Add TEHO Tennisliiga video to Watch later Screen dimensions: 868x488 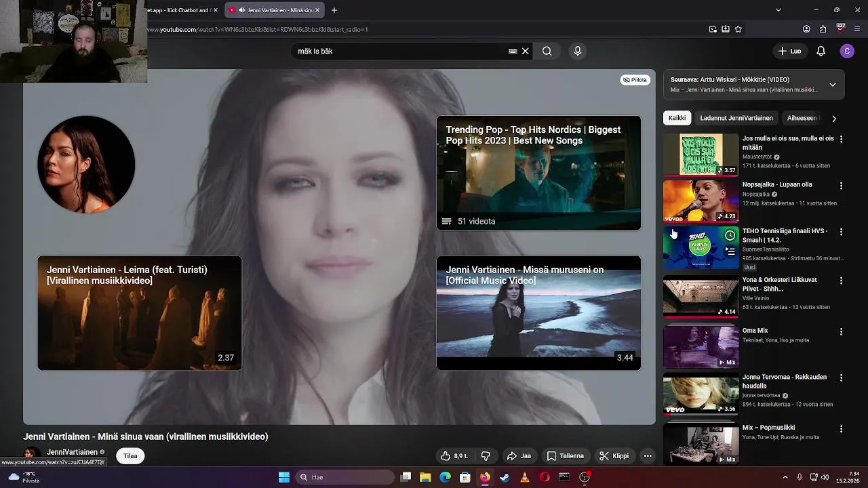tap(730, 235)
